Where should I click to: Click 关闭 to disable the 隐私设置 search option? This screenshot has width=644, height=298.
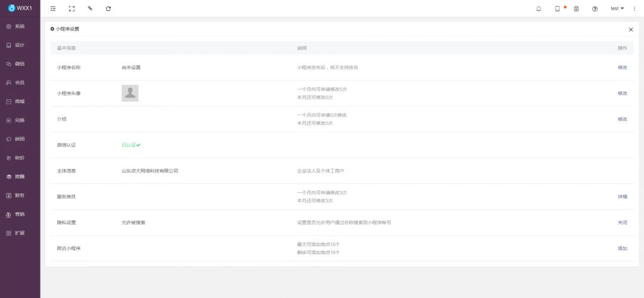tap(622, 222)
